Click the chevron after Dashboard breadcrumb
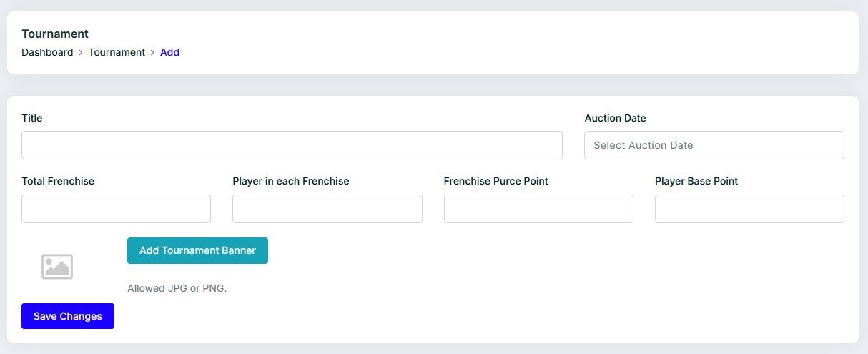This screenshot has height=354, width=868. click(81, 53)
